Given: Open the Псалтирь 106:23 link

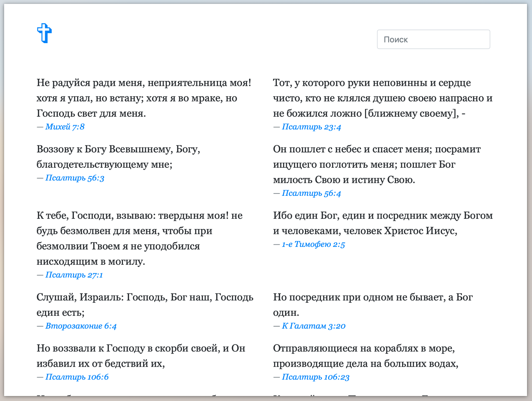Looking at the screenshot, I should (x=316, y=377).
